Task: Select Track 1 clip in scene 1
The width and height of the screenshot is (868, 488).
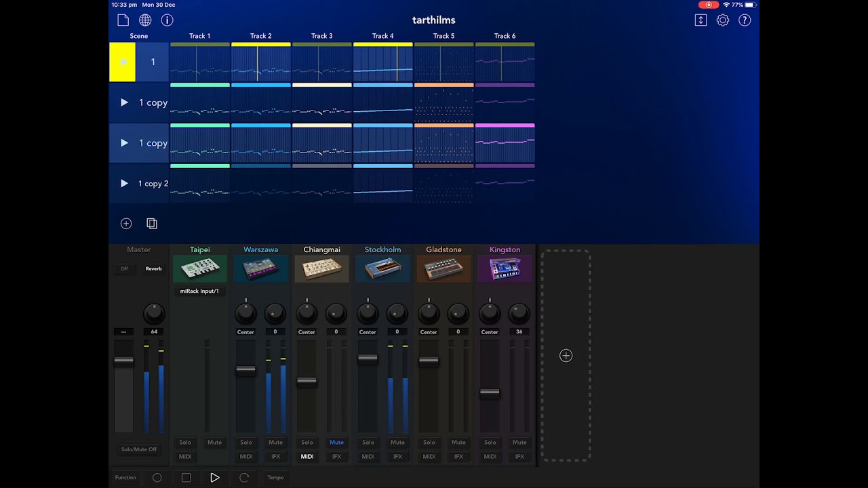Action: [x=200, y=62]
